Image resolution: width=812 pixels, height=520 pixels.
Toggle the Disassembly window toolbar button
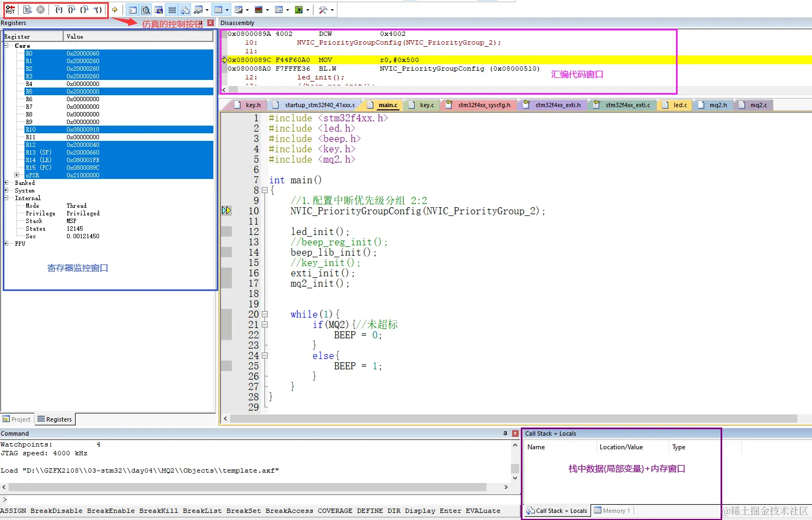pos(146,10)
